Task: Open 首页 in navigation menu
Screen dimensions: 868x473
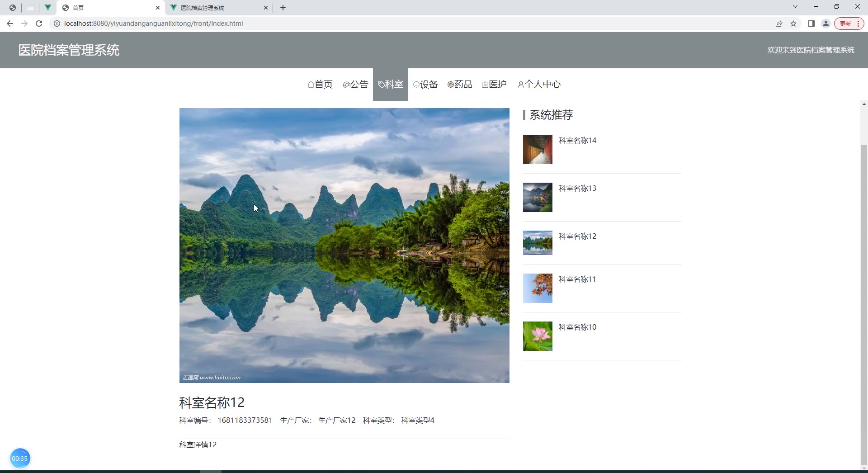Action: coord(320,84)
